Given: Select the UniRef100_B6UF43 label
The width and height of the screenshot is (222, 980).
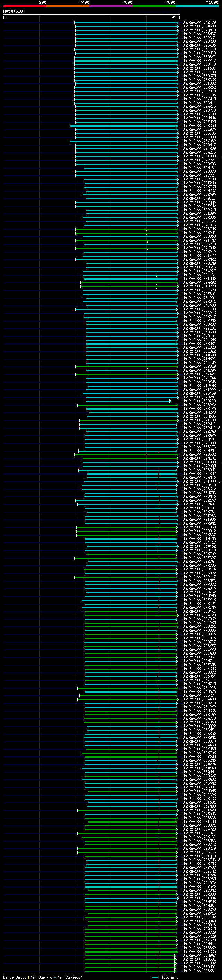Looking at the screenshot, I should (x=199, y=64).
